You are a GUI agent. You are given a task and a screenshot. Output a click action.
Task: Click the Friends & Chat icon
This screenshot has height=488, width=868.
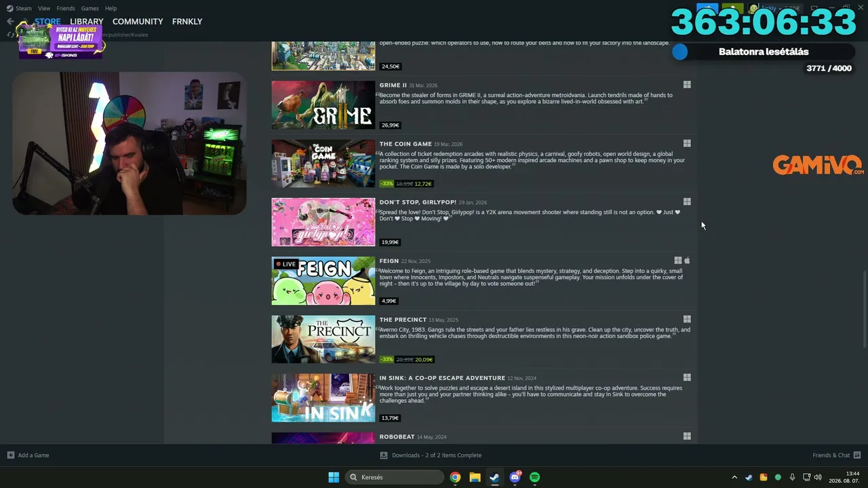tap(857, 455)
